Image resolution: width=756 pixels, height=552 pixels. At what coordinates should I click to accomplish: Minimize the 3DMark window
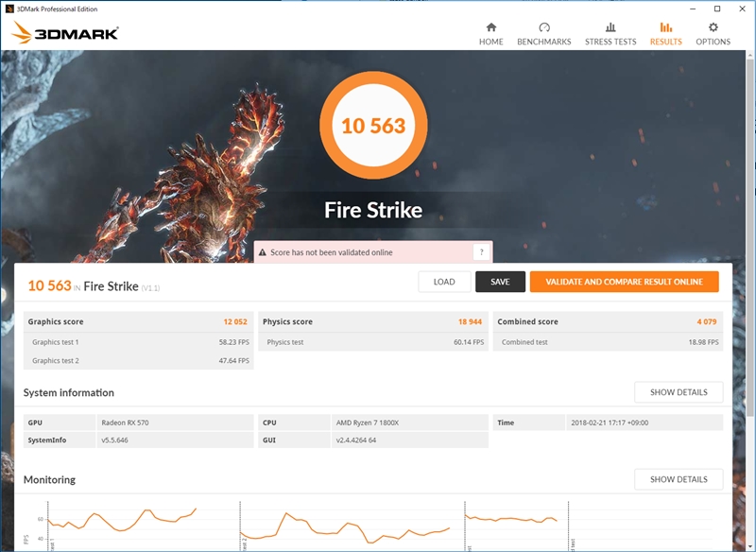tap(693, 9)
